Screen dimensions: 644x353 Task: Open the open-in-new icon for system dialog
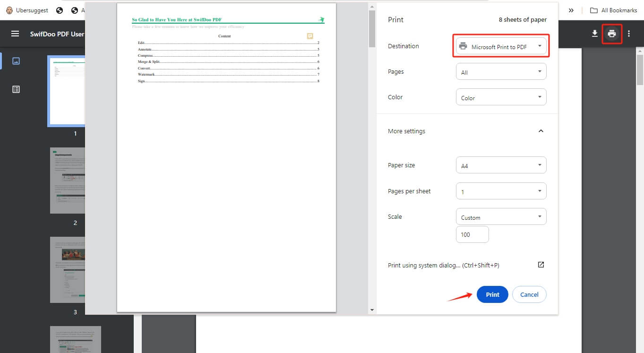[541, 265]
